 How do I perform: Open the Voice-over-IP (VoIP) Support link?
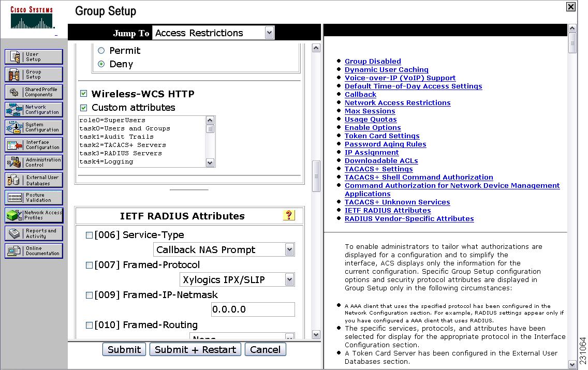click(400, 78)
